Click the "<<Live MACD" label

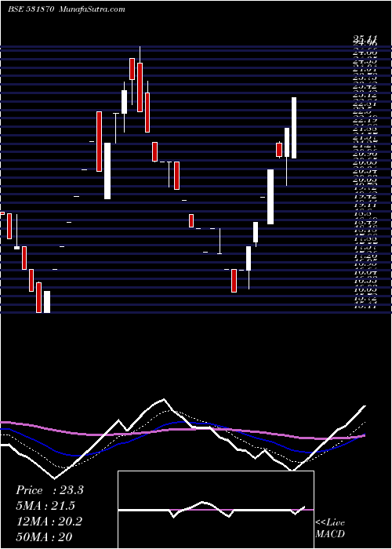coord(330,528)
